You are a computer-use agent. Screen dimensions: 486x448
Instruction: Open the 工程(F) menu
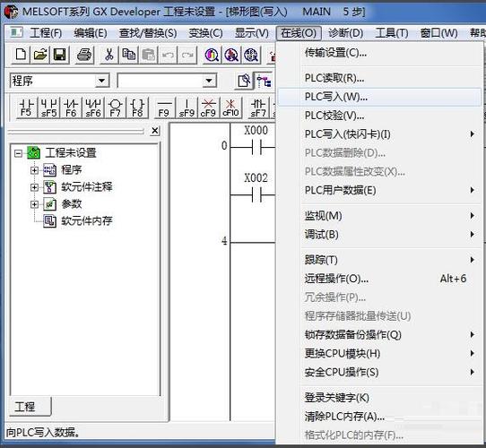click(45, 33)
